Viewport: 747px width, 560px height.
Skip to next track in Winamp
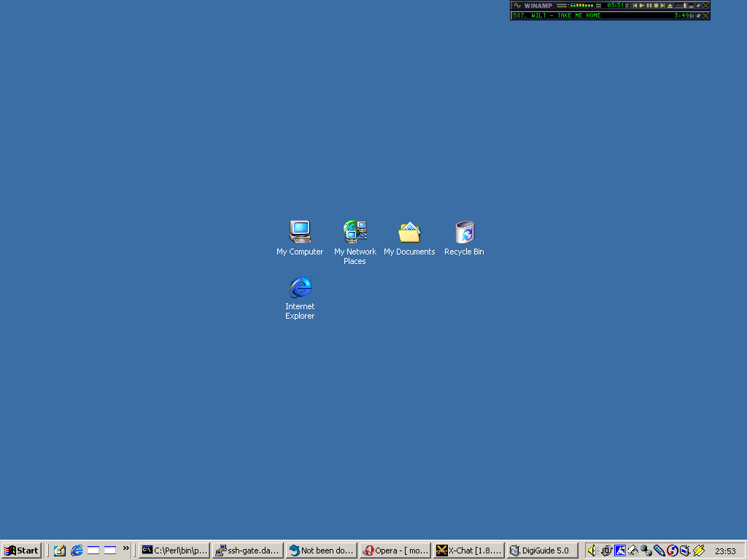662,5
